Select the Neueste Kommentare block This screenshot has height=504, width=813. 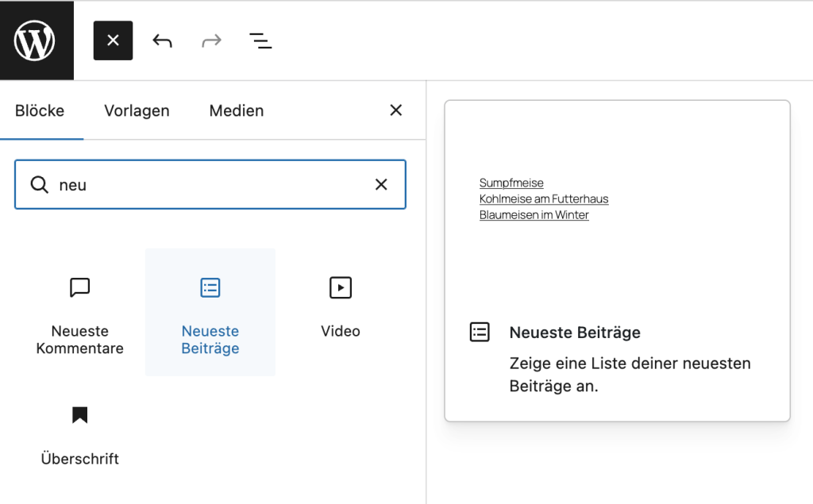click(x=79, y=312)
